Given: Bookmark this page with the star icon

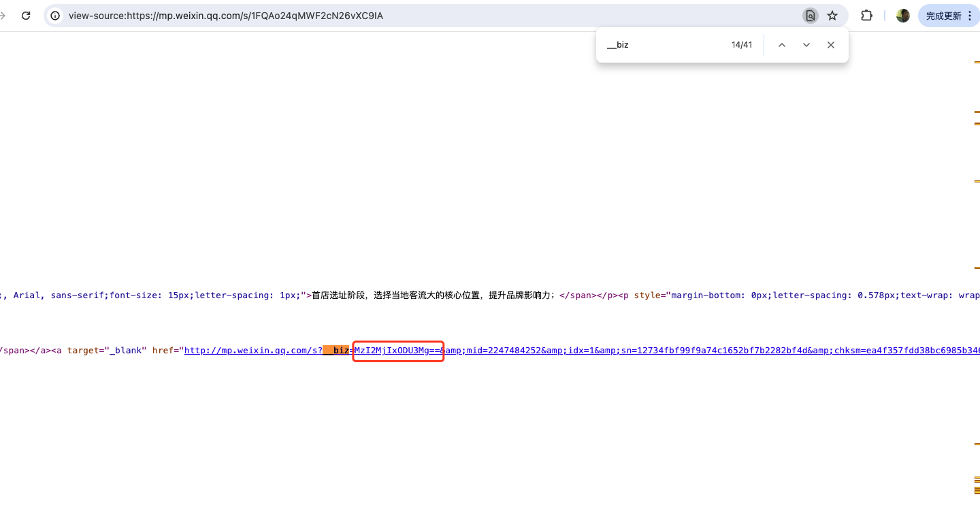Looking at the screenshot, I should coord(832,16).
